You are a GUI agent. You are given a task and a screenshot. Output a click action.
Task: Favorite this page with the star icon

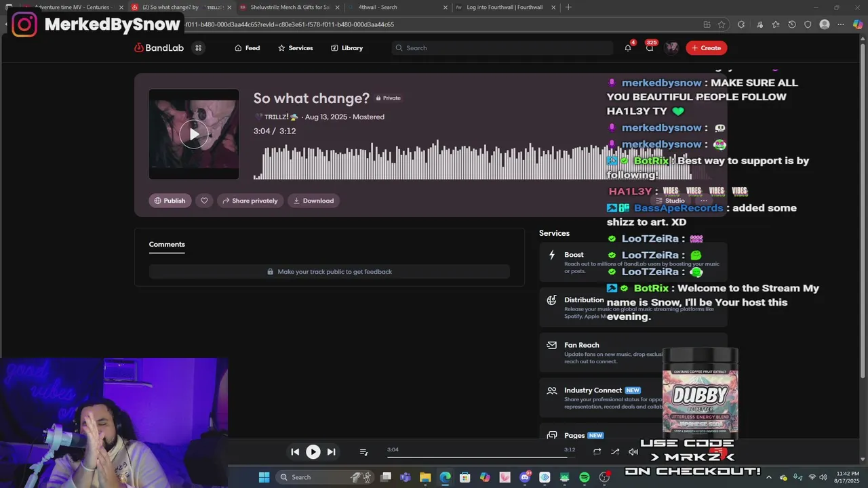[x=722, y=24]
